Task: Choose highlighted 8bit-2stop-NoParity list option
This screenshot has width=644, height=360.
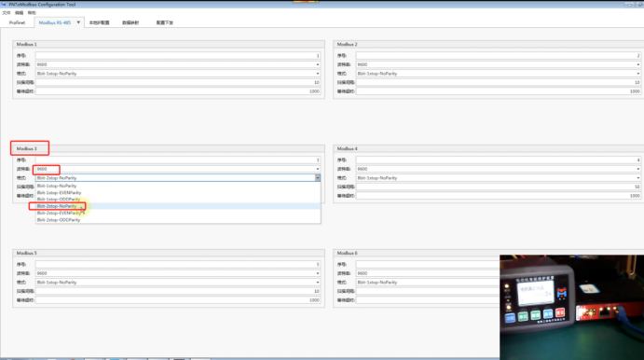Action: [178, 206]
